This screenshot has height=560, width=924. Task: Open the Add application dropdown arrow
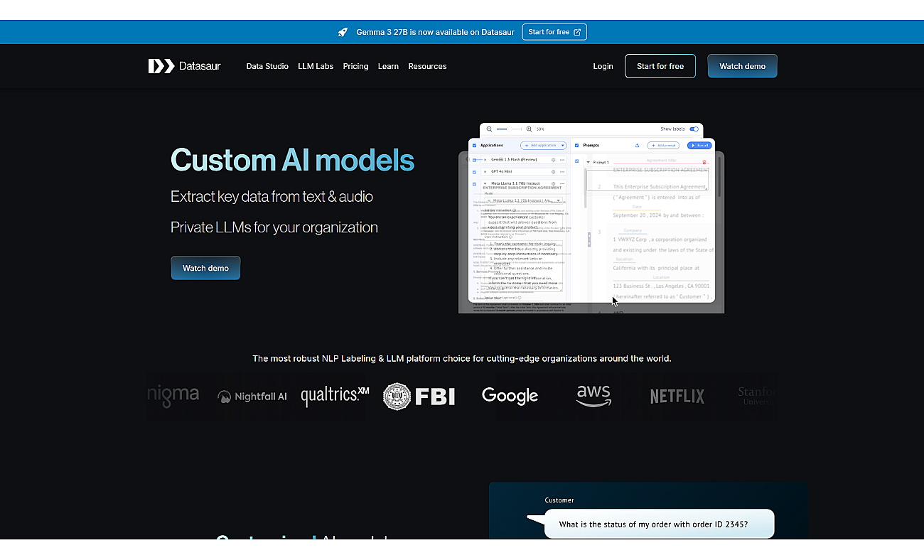[562, 145]
